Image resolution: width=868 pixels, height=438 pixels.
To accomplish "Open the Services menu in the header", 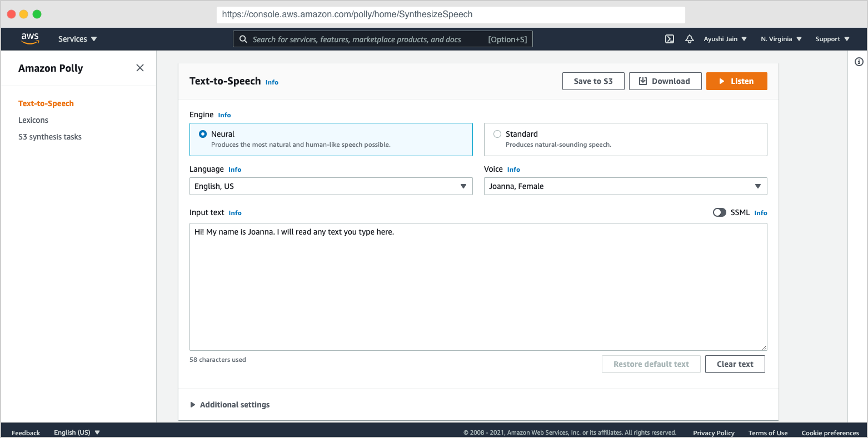I will tap(77, 39).
